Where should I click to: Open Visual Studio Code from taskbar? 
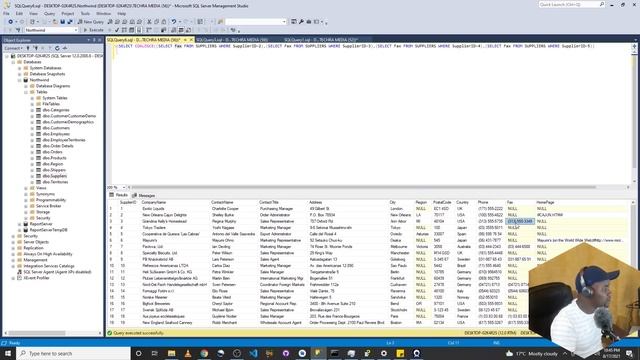point(253,353)
